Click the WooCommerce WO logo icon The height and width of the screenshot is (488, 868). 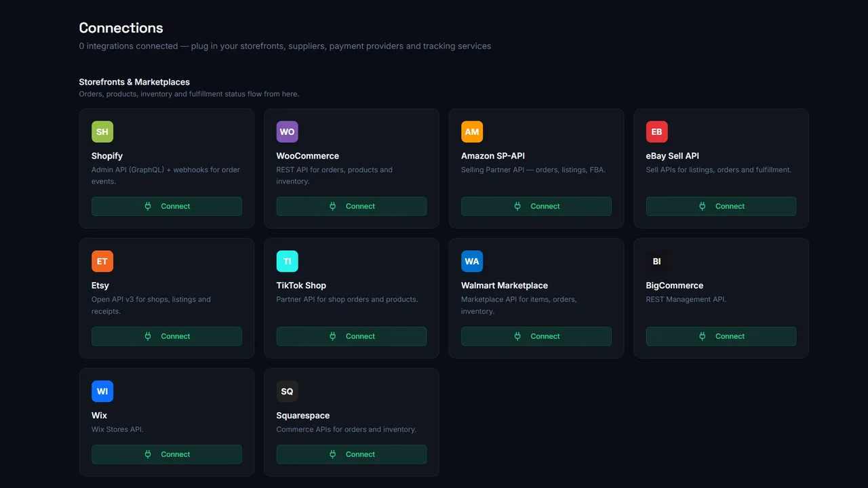[287, 131]
